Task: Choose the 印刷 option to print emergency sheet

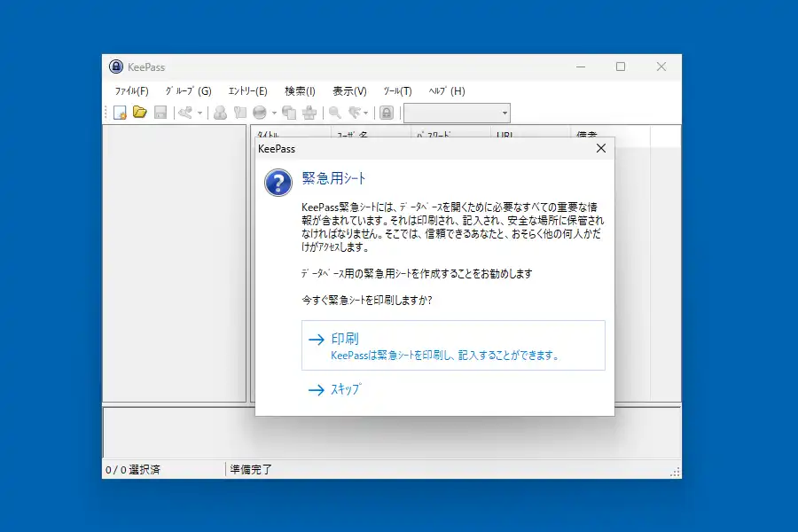Action: [453, 345]
